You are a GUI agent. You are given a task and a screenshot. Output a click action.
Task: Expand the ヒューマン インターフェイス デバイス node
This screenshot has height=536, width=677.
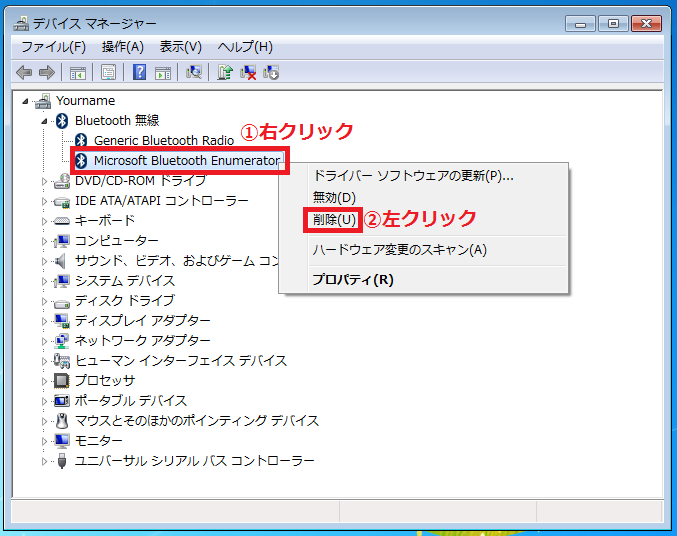44,361
